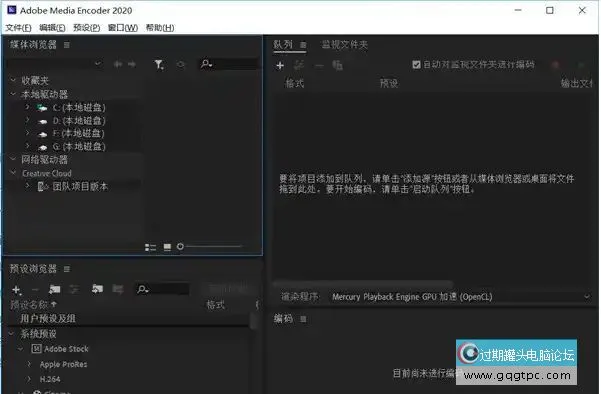601x394 pixels.
Task: Select the G: (本地磁盘) drive entry
Action: point(79,146)
